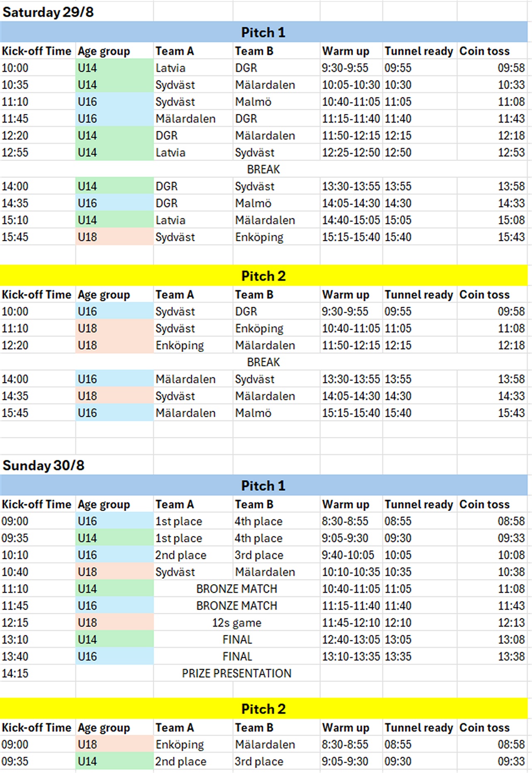
Task: Click the Tunnel ready header in Sunday Pitch 1
Action: click(x=419, y=504)
